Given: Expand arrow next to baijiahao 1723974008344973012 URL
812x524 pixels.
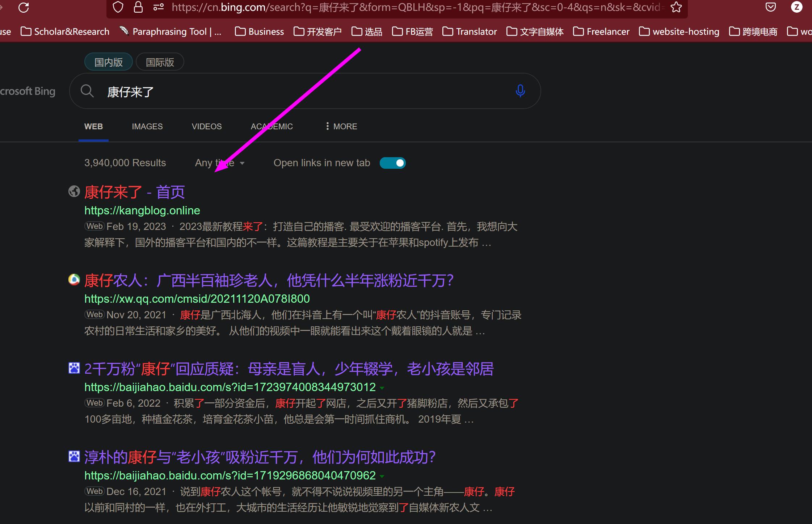Looking at the screenshot, I should (382, 388).
